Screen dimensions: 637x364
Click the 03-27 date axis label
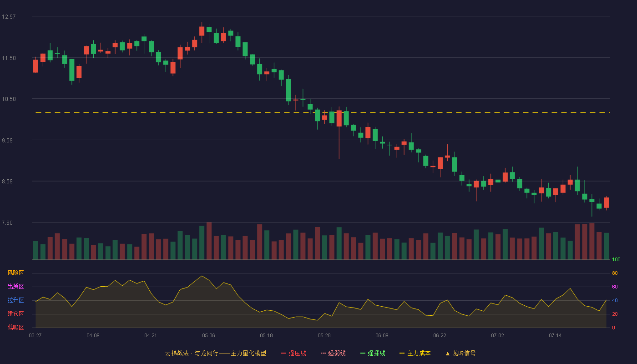coord(35,335)
